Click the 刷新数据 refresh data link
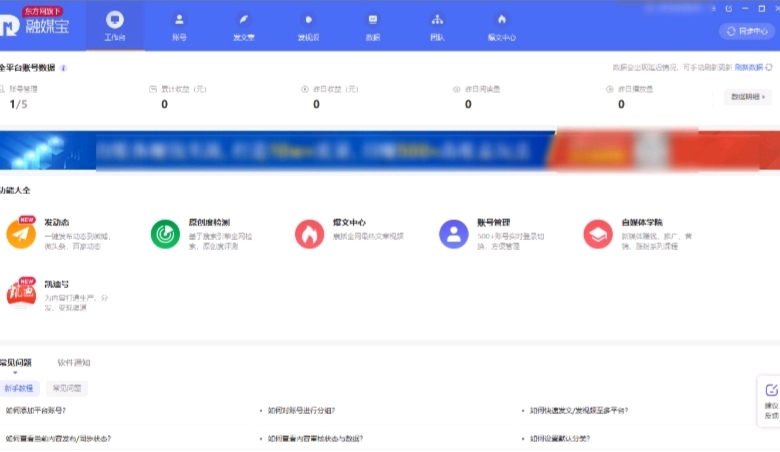Viewport: 780px width, 452px height. pyautogui.click(x=753, y=67)
